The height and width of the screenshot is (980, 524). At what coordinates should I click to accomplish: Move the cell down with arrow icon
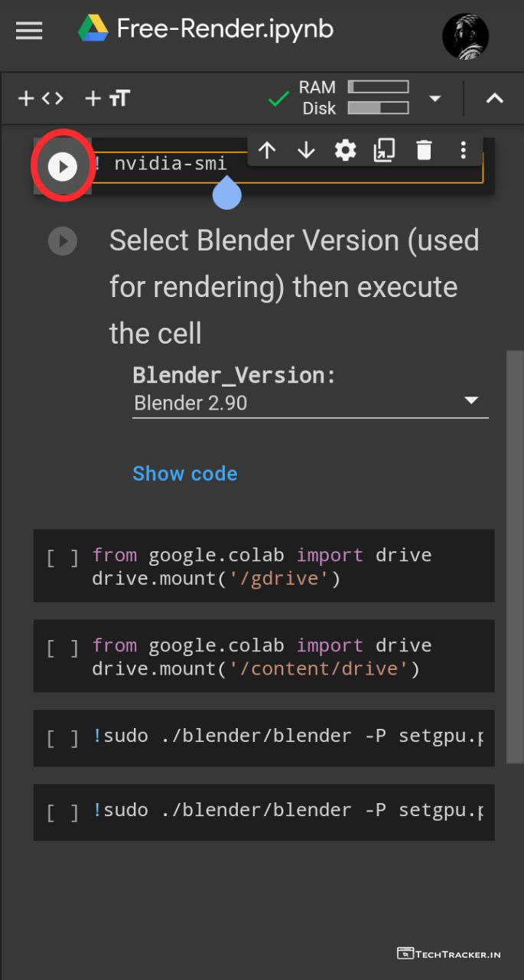(x=306, y=150)
